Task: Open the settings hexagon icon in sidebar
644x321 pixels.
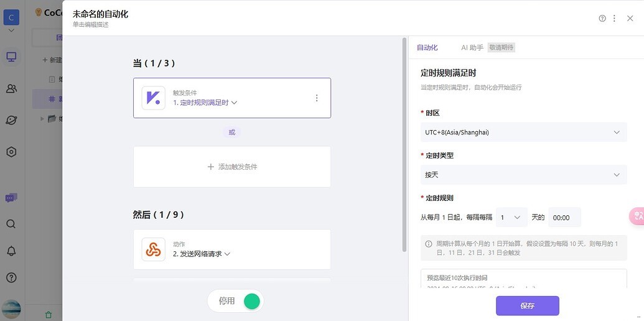Action: point(11,152)
